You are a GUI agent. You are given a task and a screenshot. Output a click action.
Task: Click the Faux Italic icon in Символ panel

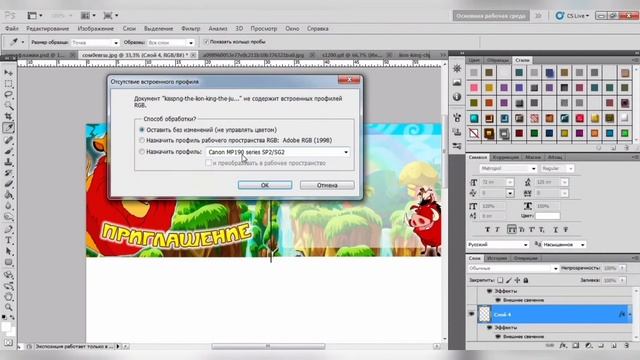(x=497, y=230)
